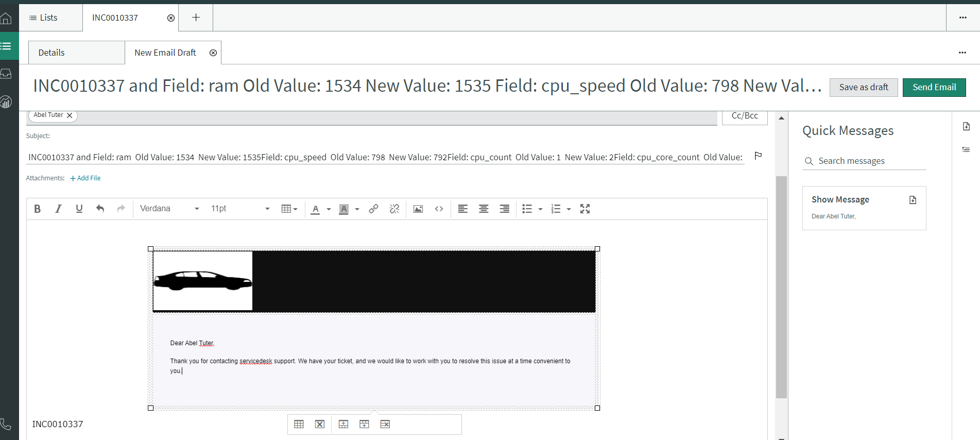Toggle fullscreen editor mode
The height and width of the screenshot is (440, 980).
[x=585, y=209]
